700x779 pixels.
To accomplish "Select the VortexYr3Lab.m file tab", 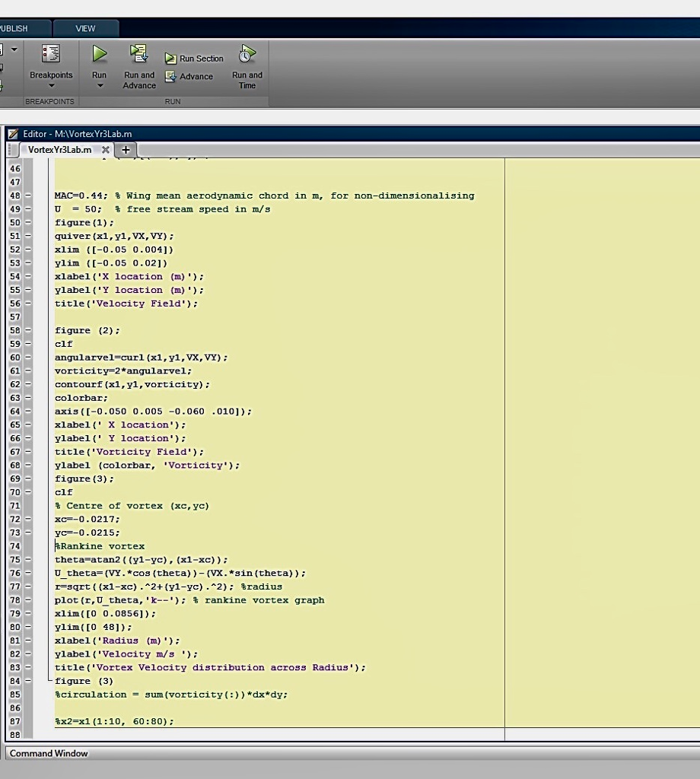I will [59, 150].
